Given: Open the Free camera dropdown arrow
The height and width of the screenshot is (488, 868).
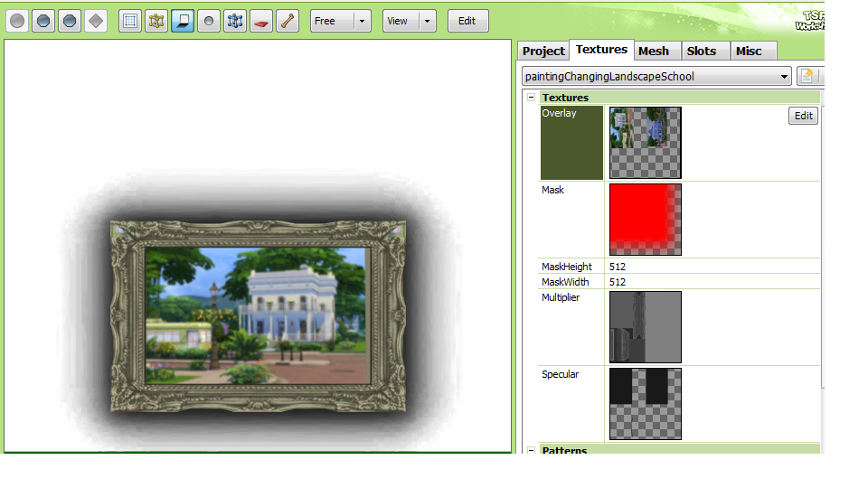Looking at the screenshot, I should [362, 21].
